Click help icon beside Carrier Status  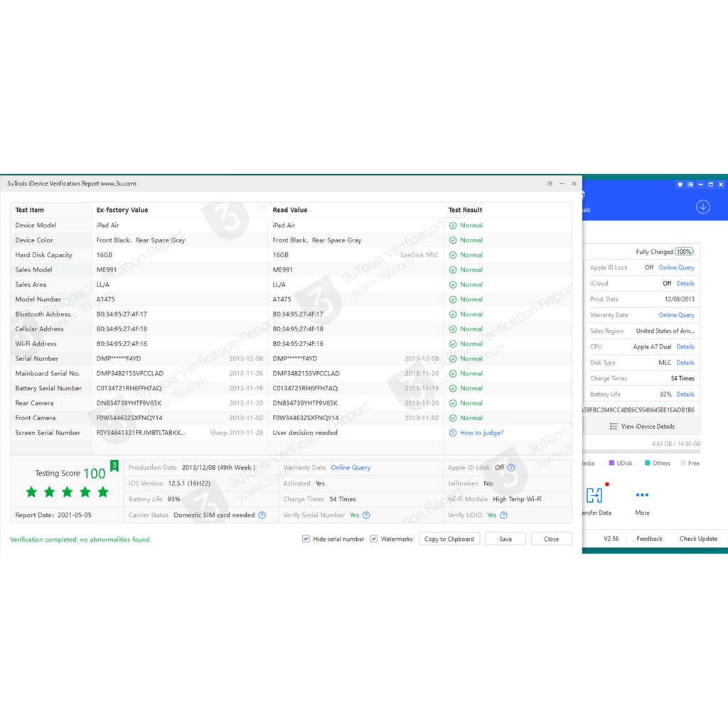click(x=262, y=515)
